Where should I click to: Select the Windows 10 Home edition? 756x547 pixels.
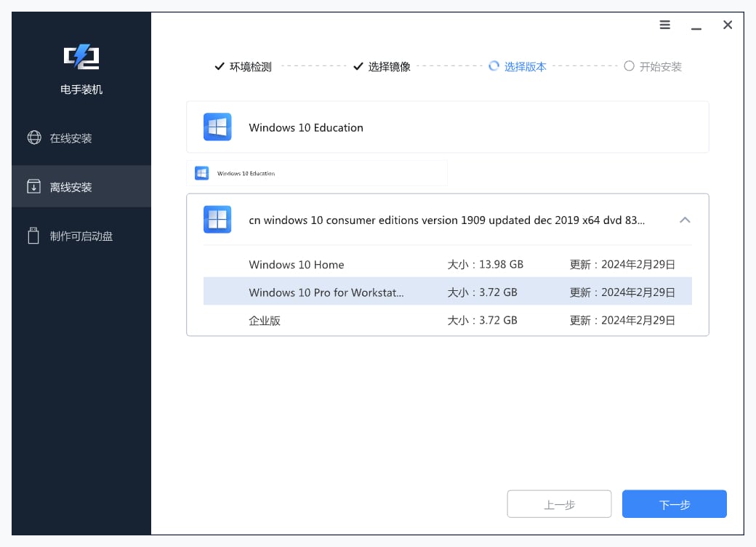tap(297, 265)
